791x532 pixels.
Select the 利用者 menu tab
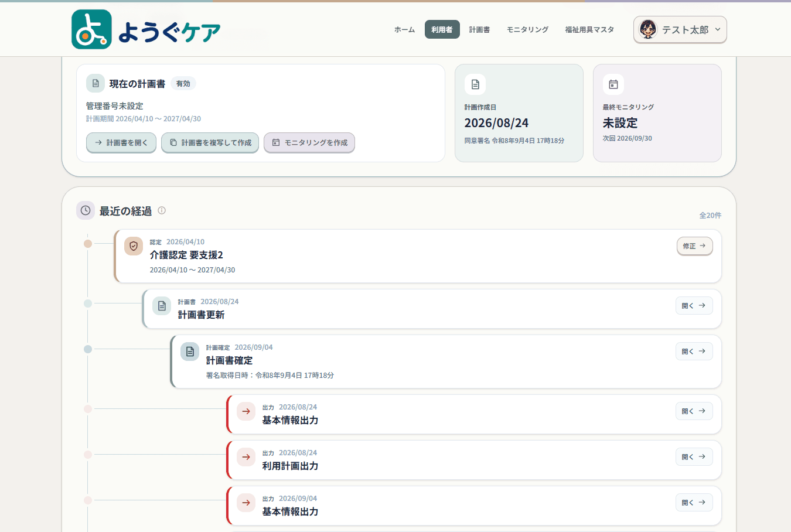(442, 29)
